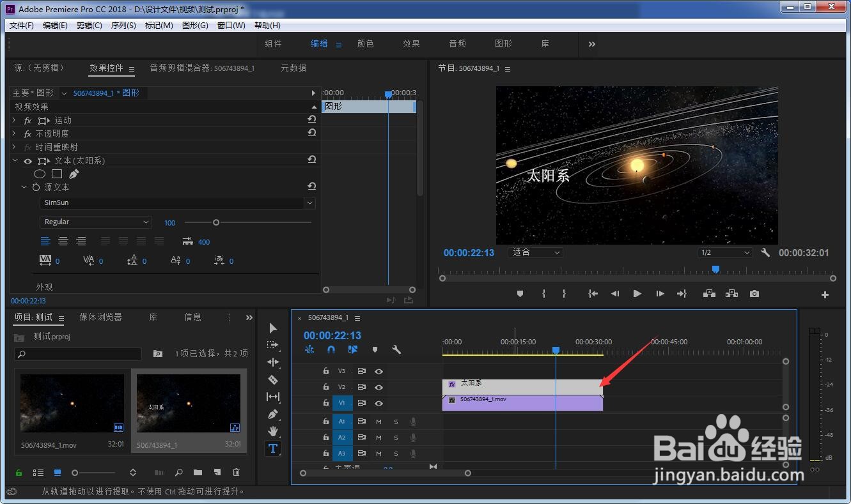Open 元数据 panel tab
The width and height of the screenshot is (851, 504).
[293, 68]
